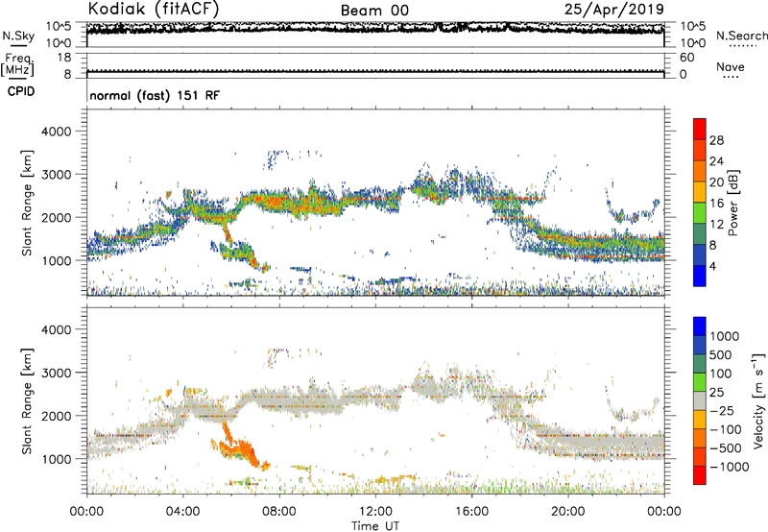Pick the yellow segment of the Power colorbar

click(x=700, y=192)
